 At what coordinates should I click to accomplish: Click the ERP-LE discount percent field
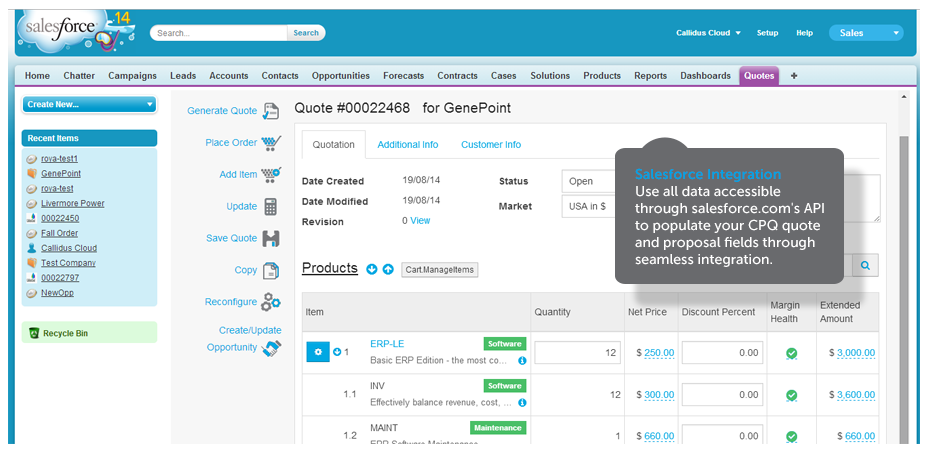[722, 353]
